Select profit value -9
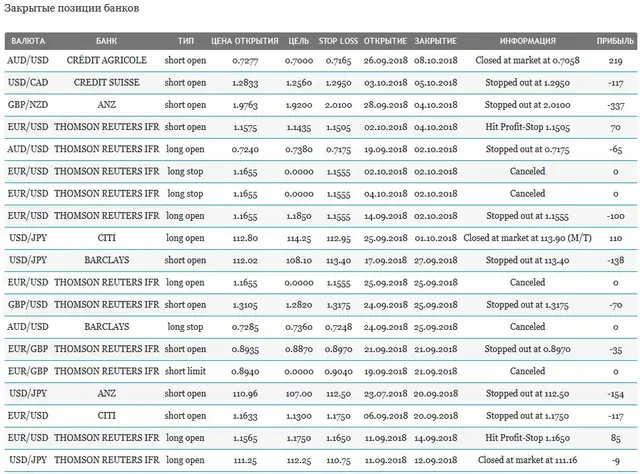This screenshot has height=474, width=640. [616, 461]
